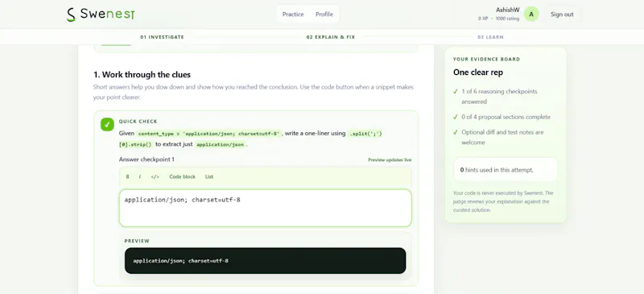Click the Swenest logo icon
The image size is (644, 294).
click(72, 14)
